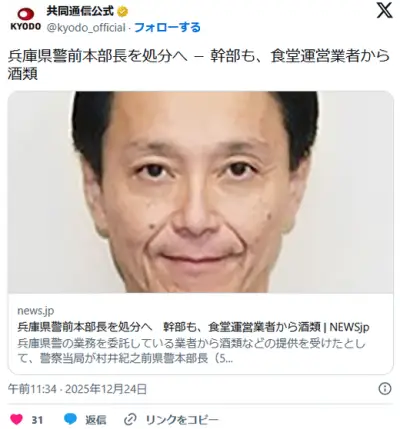Click the like count 31
Screen dimensions: 400x429
pos(37,419)
